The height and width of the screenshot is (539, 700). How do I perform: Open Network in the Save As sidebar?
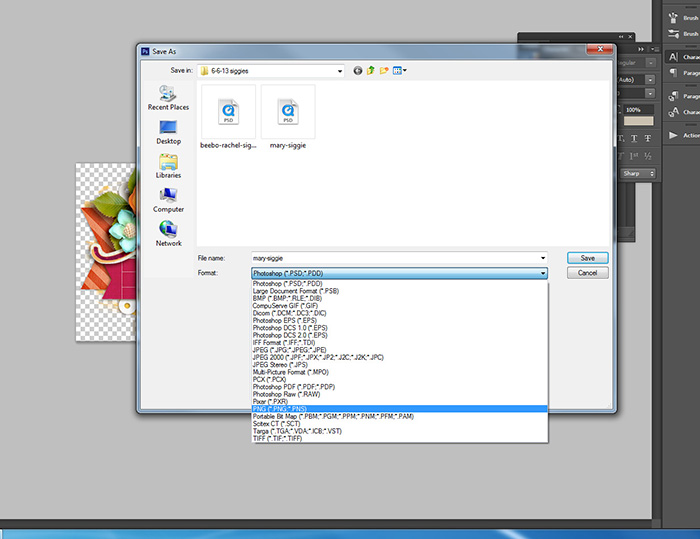[168, 234]
